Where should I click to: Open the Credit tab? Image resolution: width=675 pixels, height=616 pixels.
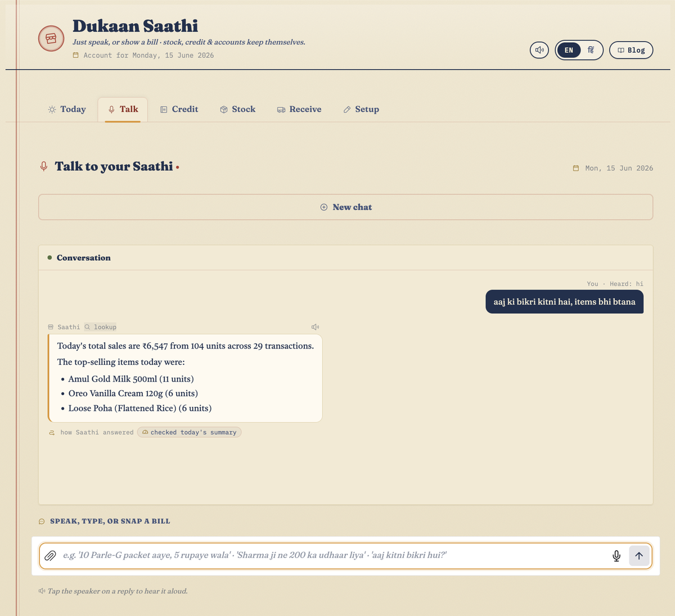(x=179, y=110)
